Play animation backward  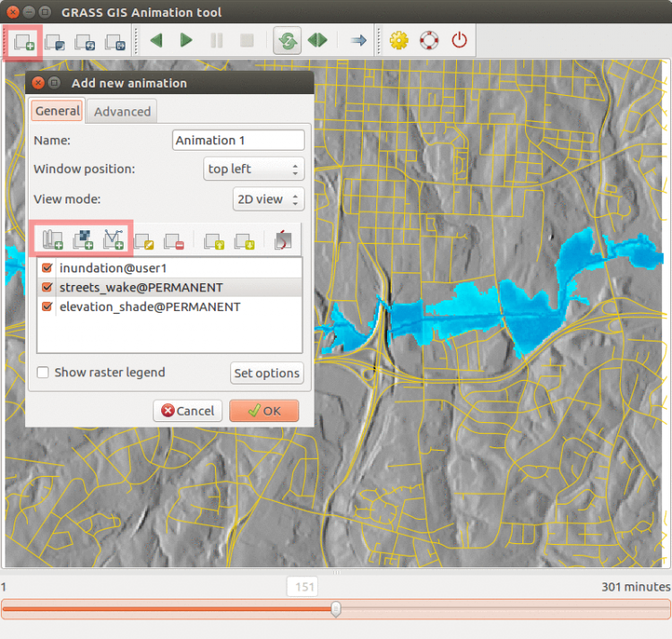(x=157, y=40)
